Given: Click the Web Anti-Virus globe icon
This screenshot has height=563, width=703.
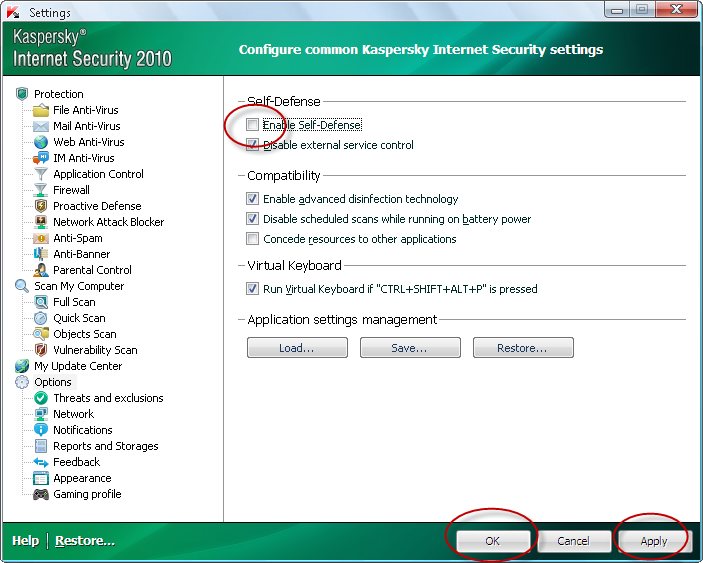Looking at the screenshot, I should pos(41,142).
